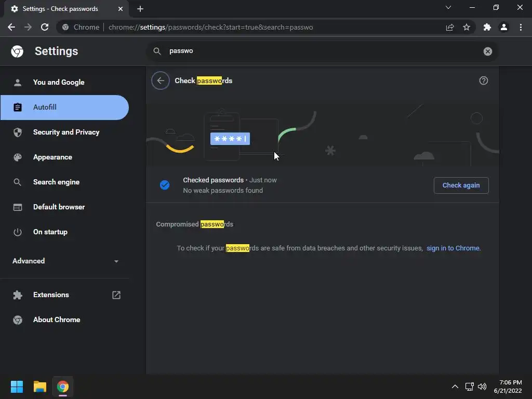
Task: Open a new tab with the plus button
Action: tap(140, 9)
